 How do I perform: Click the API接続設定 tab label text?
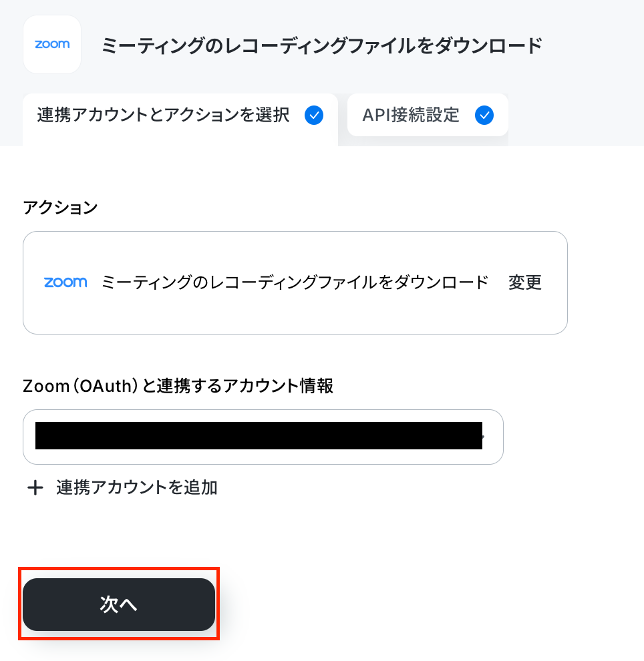click(411, 115)
